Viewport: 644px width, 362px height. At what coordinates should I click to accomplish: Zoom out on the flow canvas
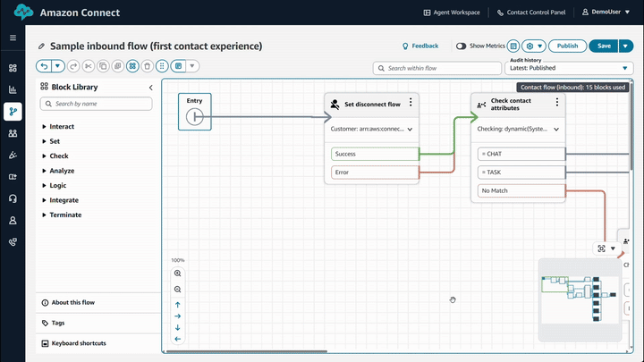(177, 290)
